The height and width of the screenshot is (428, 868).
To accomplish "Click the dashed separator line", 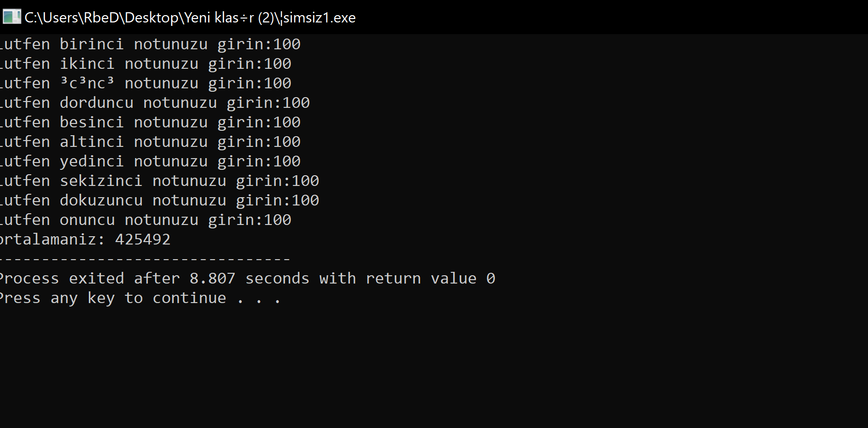I will [x=145, y=259].
